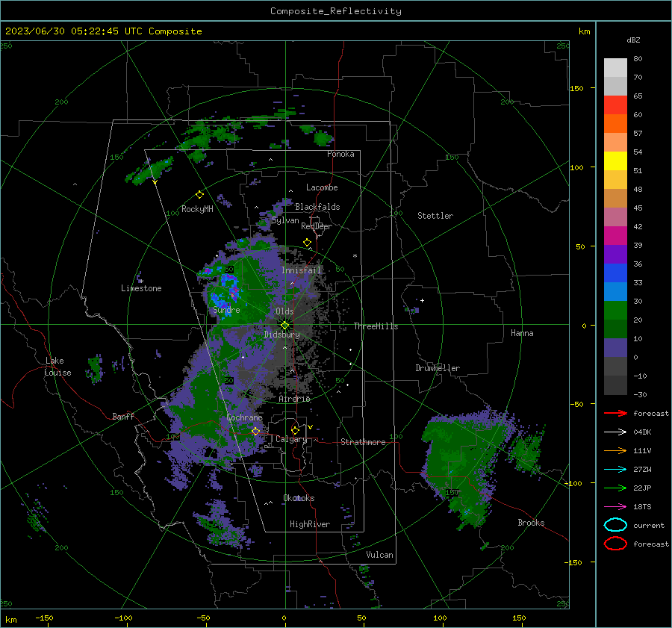Click the Vulcan map label
The image size is (672, 628).
tap(380, 555)
